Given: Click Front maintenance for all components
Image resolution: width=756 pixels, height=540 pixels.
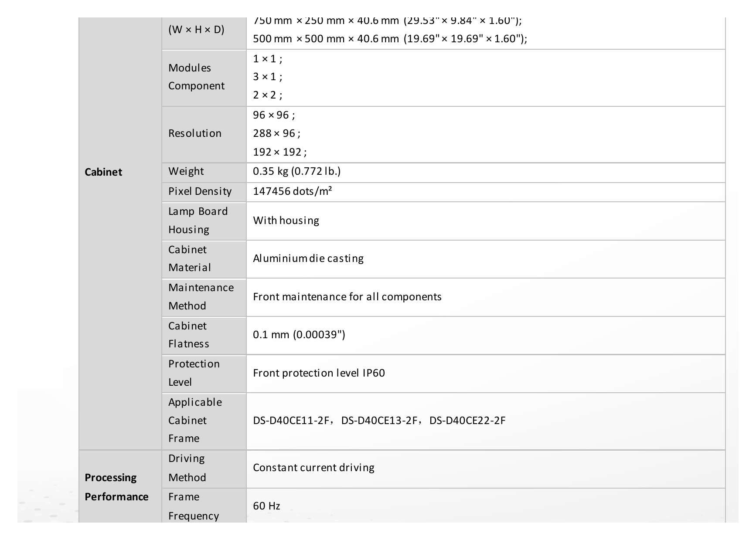Looking at the screenshot, I should (347, 297).
